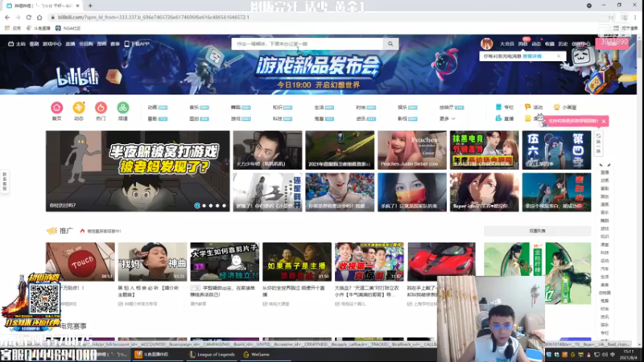The width and height of the screenshot is (644, 362).
Task: Open the 如果燕子是主播 video
Action: coord(297,261)
